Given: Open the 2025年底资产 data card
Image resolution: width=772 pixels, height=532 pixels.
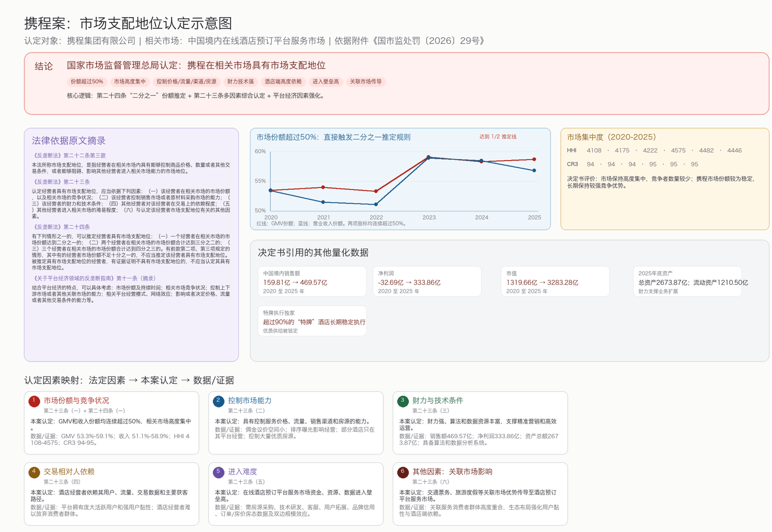Looking at the screenshot, I should (687, 281).
